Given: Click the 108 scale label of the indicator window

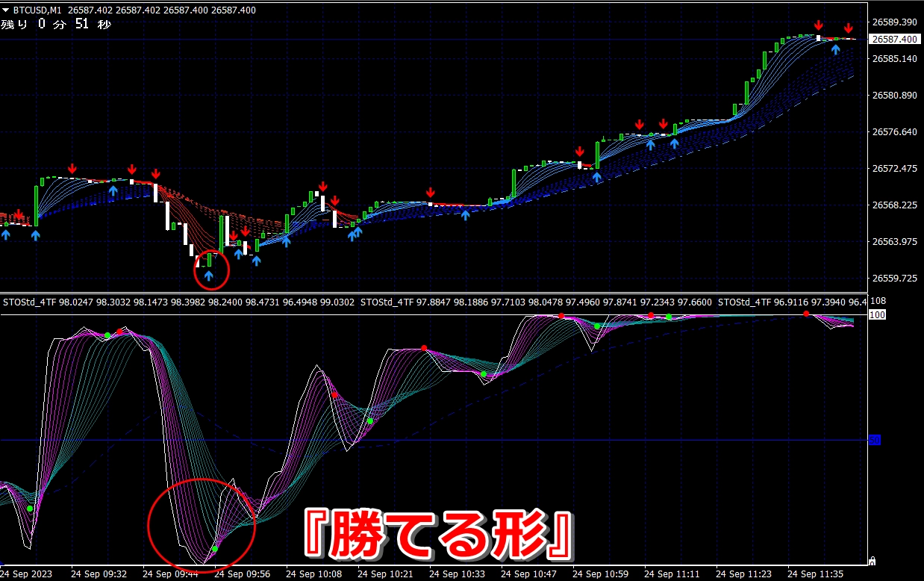Looking at the screenshot, I should pyautogui.click(x=879, y=301).
